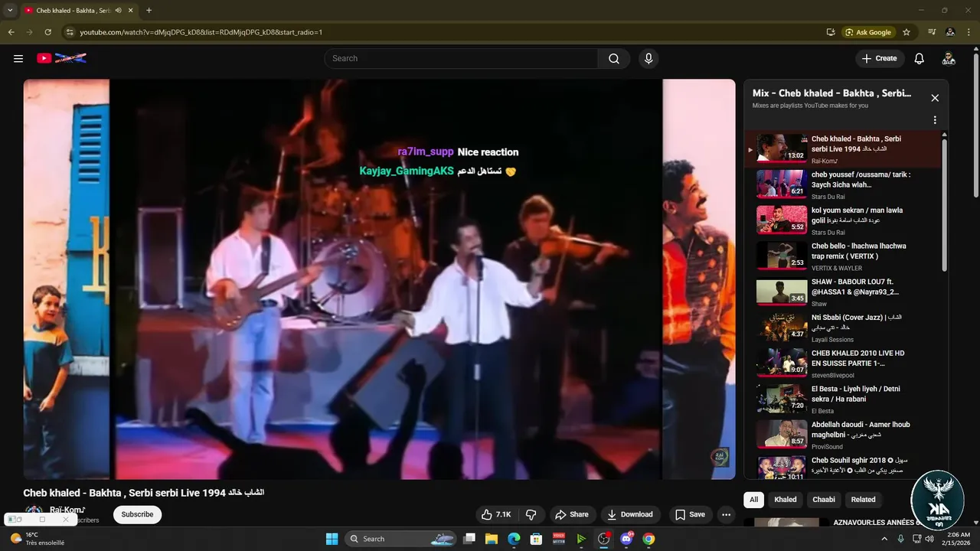Play 'CHEB KHALED 2010 LIVE HD EN SUISSE'
The image size is (980, 551).
point(842,363)
